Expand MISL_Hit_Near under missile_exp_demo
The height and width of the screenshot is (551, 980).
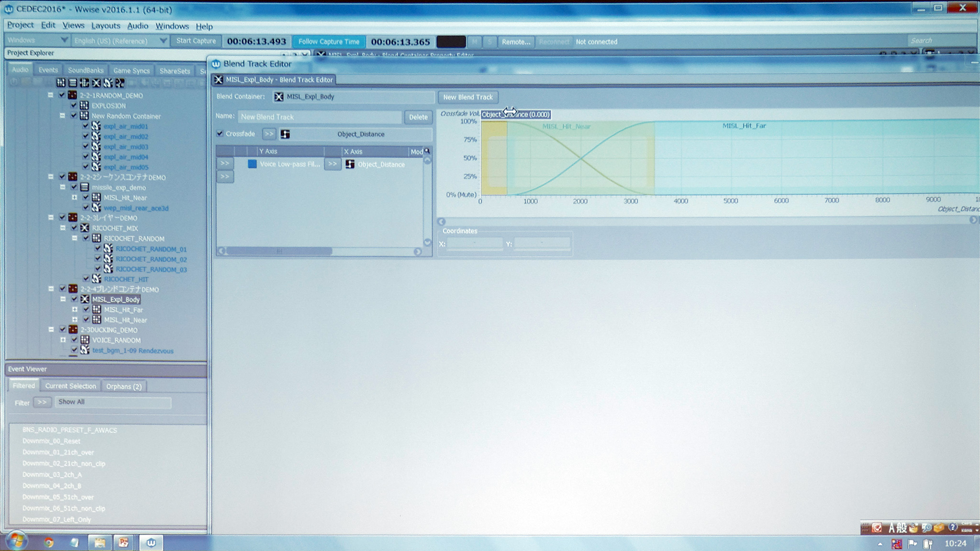click(74, 197)
